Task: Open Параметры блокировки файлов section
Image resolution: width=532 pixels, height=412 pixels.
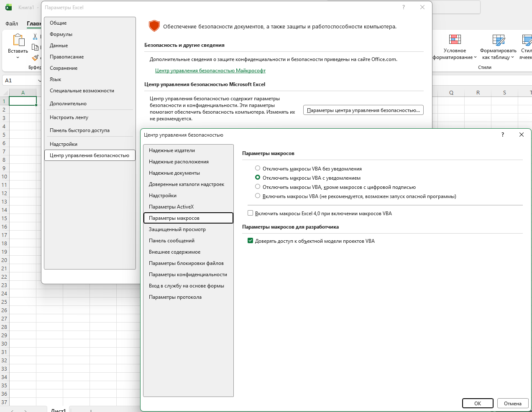Action: (x=188, y=263)
